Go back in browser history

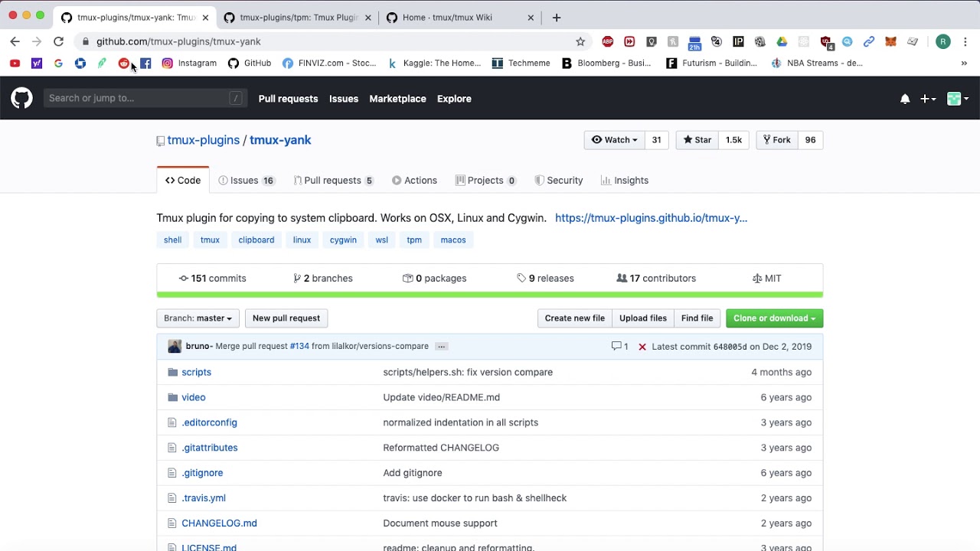(15, 41)
